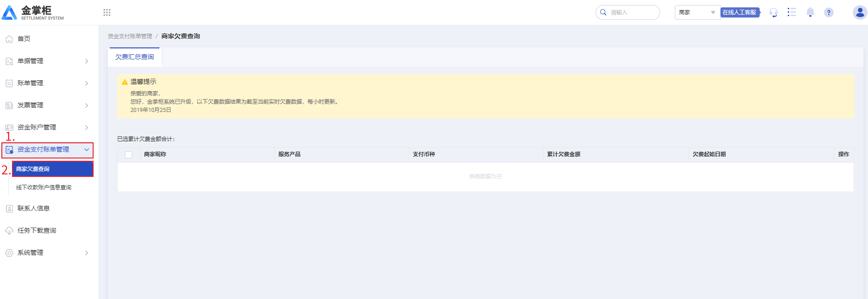This screenshot has height=299, width=868.
Task: Click the headset customer service icon
Action: (x=774, y=12)
